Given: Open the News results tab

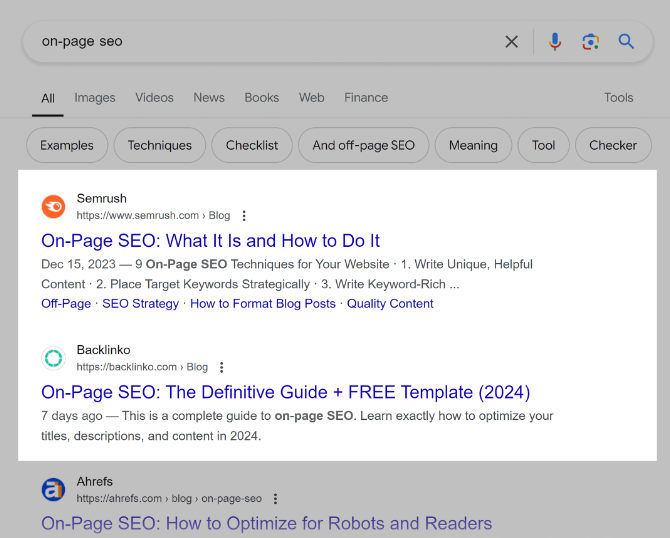Looking at the screenshot, I should point(209,98).
